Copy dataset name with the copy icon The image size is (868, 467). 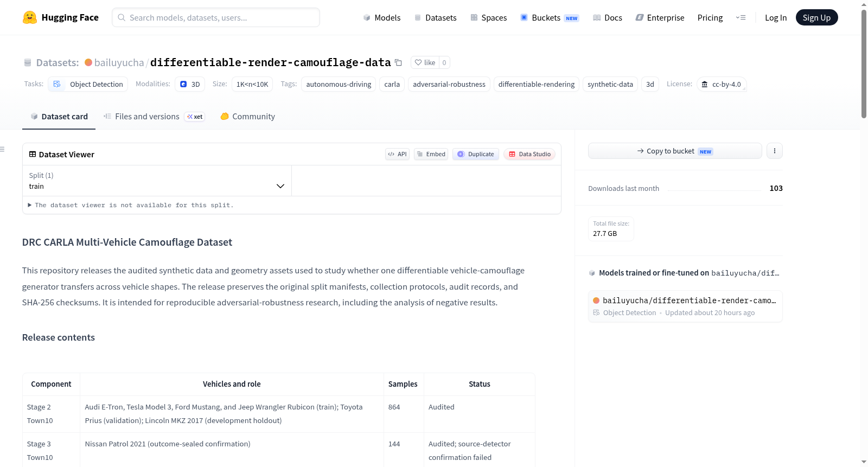[x=398, y=62]
